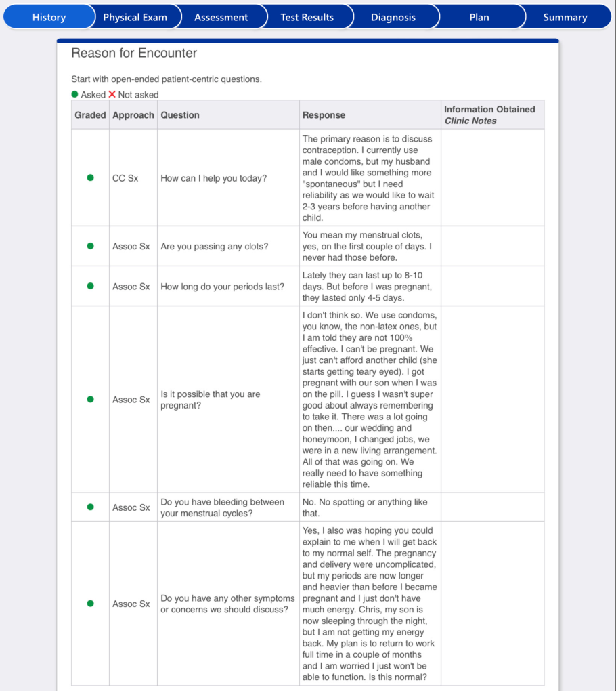This screenshot has width=616, height=691.
Task: Go to the Assessment tab
Action: click(221, 17)
